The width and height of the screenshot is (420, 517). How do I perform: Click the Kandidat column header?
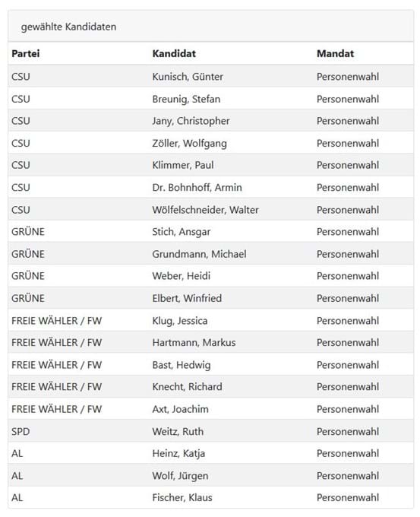click(174, 53)
